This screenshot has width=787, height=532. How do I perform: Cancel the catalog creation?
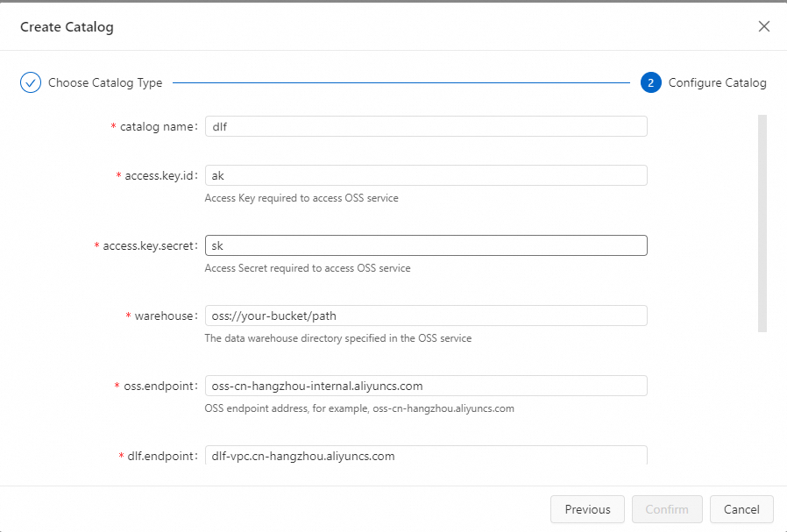pyautogui.click(x=741, y=509)
